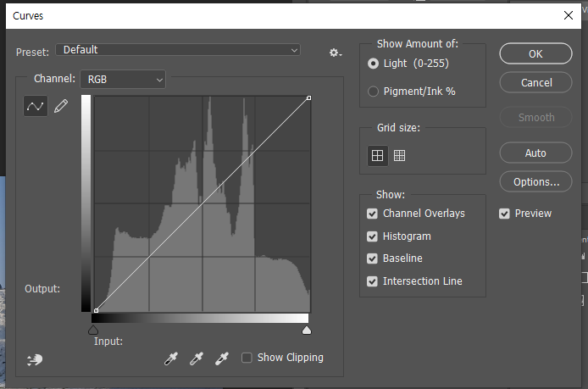This screenshot has width=588, height=389.
Task: Toggle the Baseline checkbox
Action: [372, 258]
